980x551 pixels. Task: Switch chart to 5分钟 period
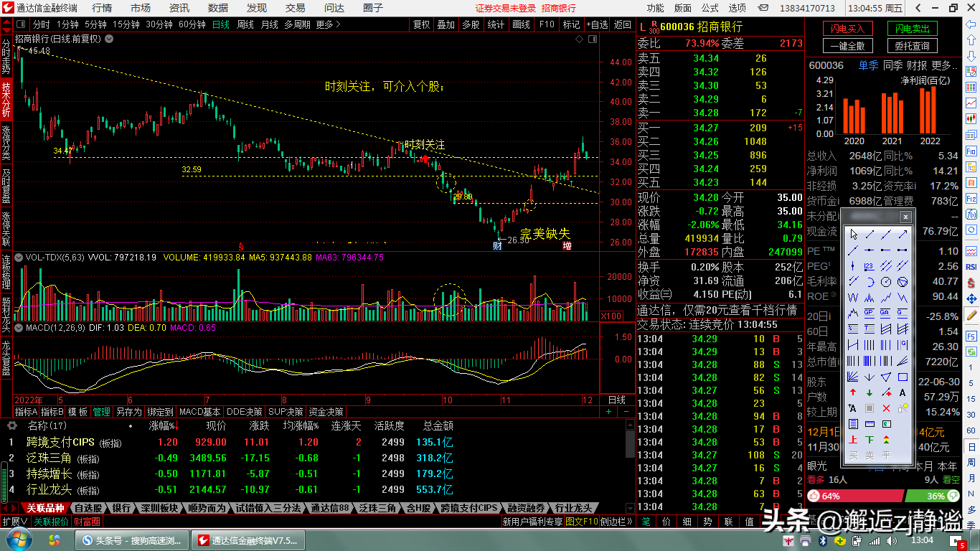(95, 24)
